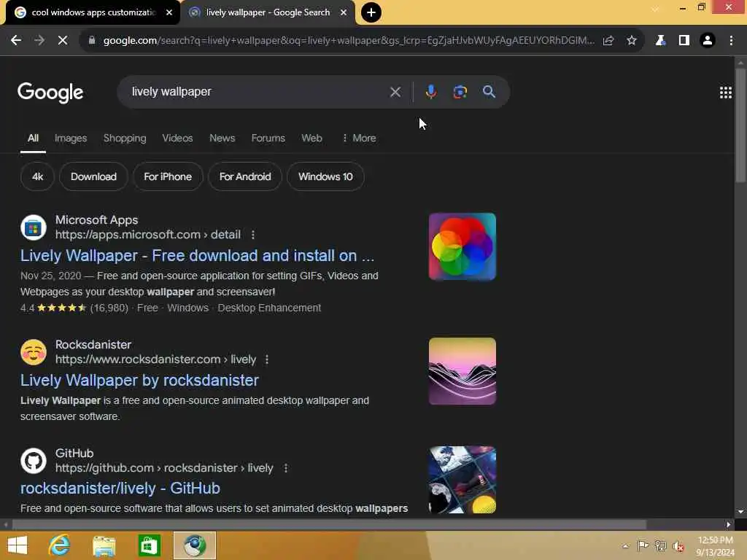Switch to the Web results tab
Viewport: 747px width, 560px height.
(x=311, y=138)
